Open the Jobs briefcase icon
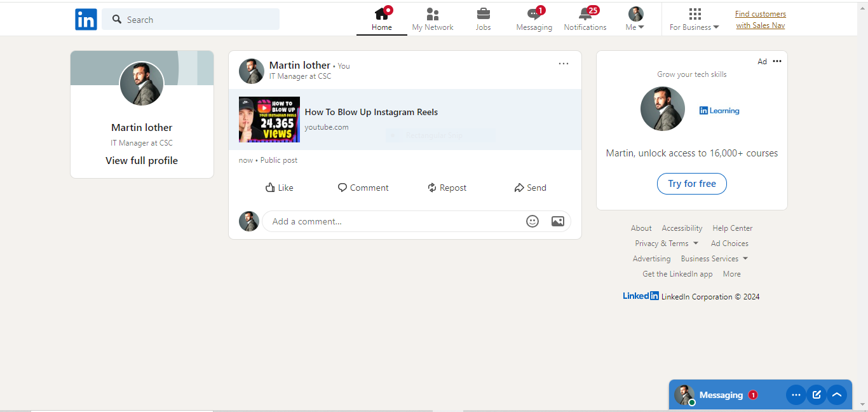This screenshot has height=412, width=868. (x=484, y=14)
